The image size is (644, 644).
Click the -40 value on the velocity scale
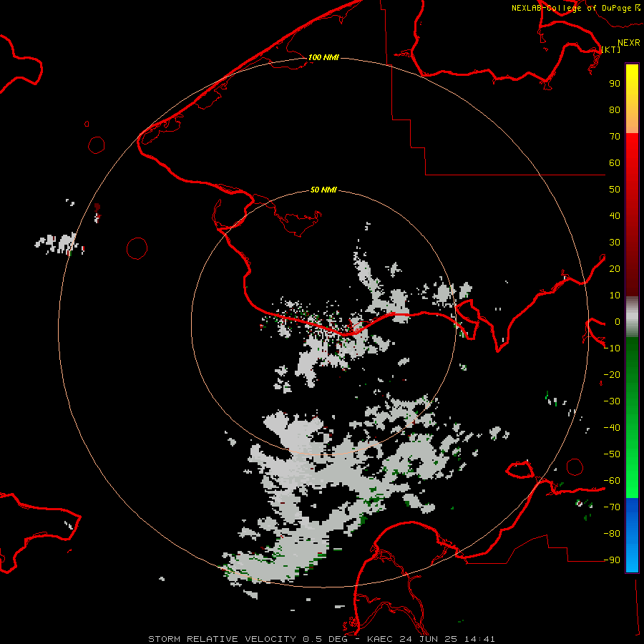tap(612, 428)
